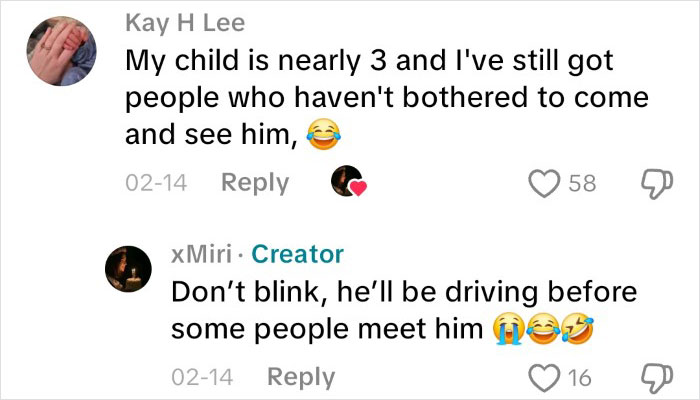
Task: Reply to xMiri's comment
Action: click(301, 377)
